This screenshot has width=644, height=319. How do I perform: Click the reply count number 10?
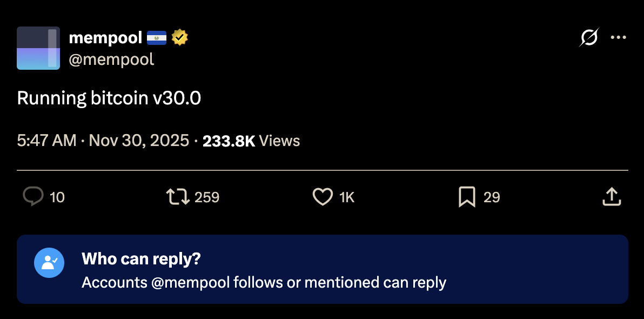(x=57, y=197)
